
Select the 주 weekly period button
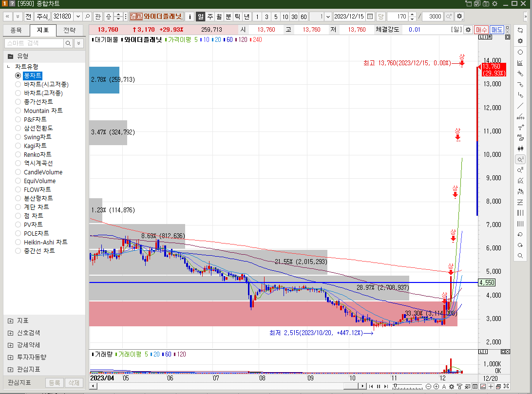tap(210, 16)
